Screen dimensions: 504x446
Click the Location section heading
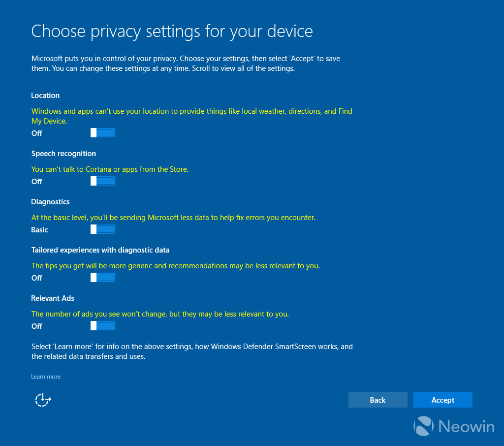coord(45,95)
